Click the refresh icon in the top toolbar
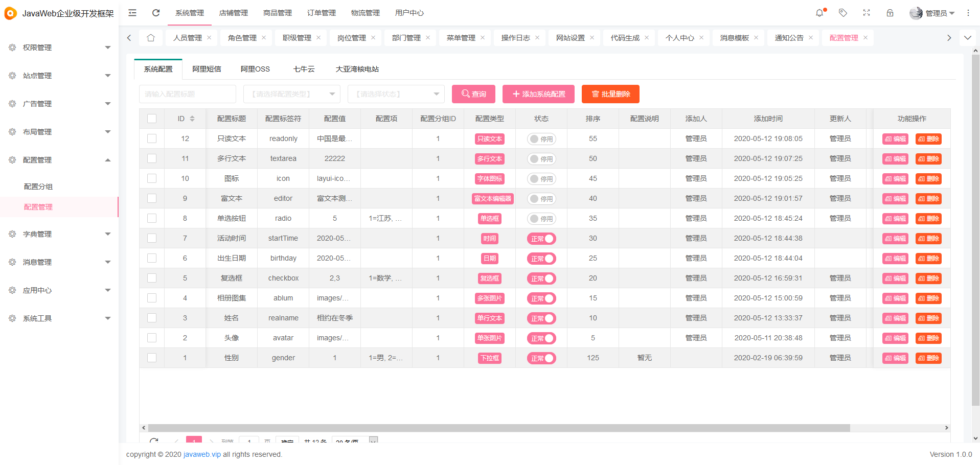 point(156,13)
